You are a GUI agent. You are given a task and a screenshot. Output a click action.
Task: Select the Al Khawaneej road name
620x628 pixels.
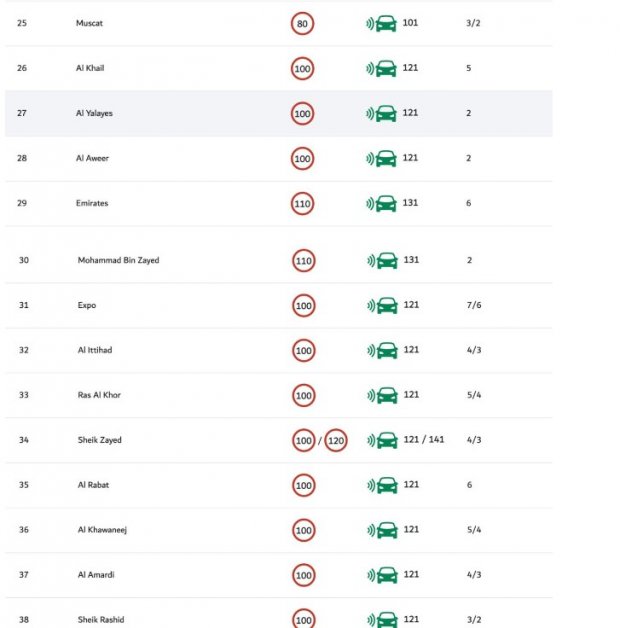[x=102, y=530]
